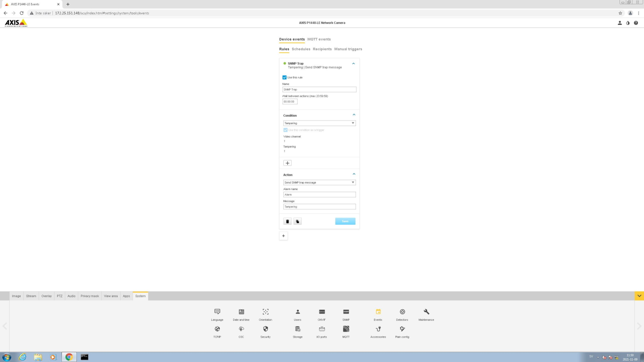Select the Rules tab
Screen dimensions: 644x362
point(284,49)
